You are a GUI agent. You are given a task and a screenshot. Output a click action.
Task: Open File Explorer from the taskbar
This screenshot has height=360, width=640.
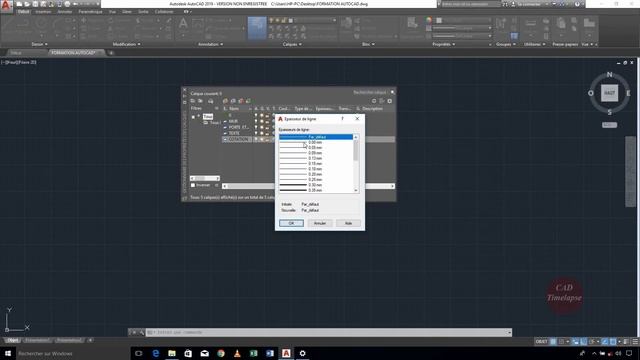(172, 353)
